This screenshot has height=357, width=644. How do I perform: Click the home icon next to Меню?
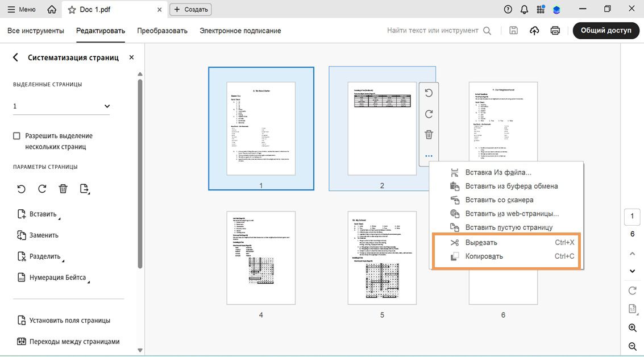(52, 10)
